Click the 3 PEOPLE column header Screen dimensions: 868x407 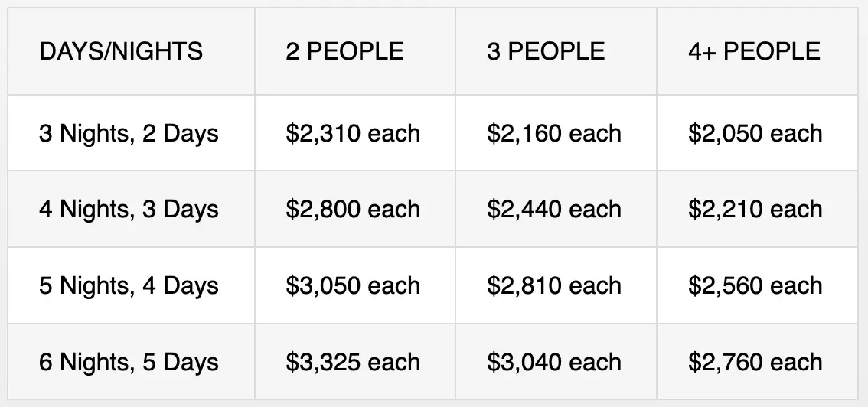point(546,51)
